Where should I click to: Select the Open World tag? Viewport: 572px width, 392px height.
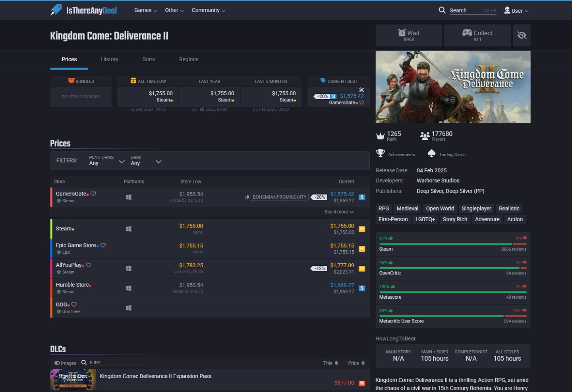pos(440,209)
